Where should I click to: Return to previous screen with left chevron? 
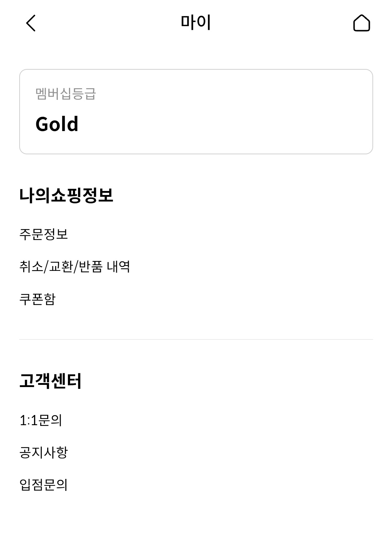pyautogui.click(x=31, y=23)
